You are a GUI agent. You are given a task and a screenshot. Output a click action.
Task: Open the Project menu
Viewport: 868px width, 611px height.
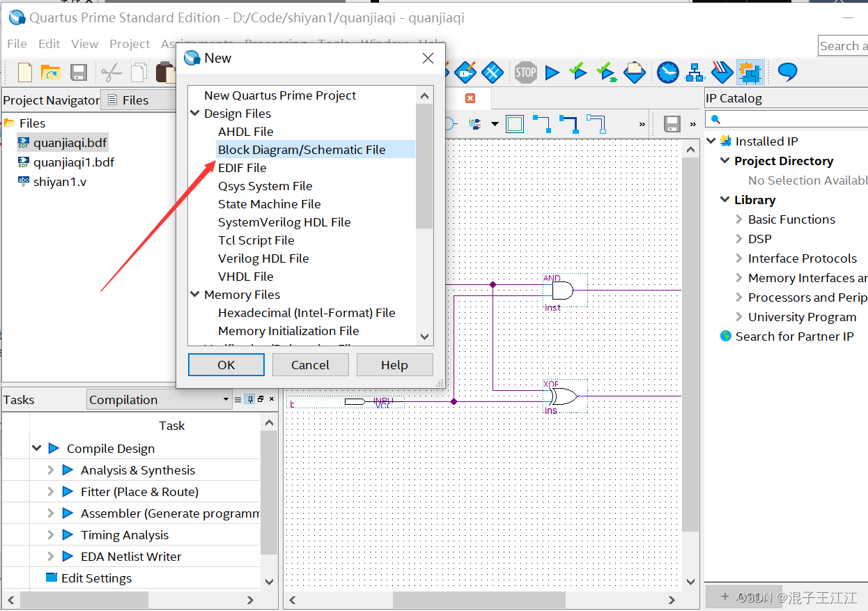pyautogui.click(x=130, y=44)
